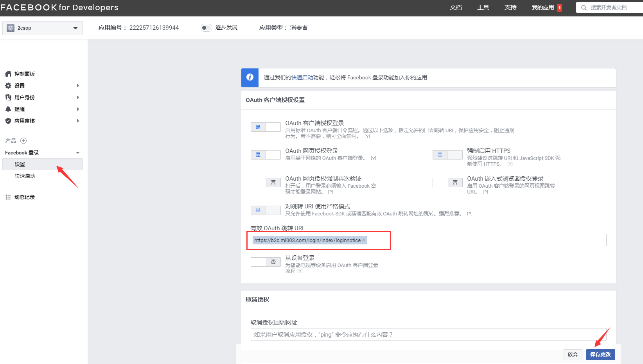Open 动态记录 in sidebar
The height and width of the screenshot is (364, 643).
point(25,197)
